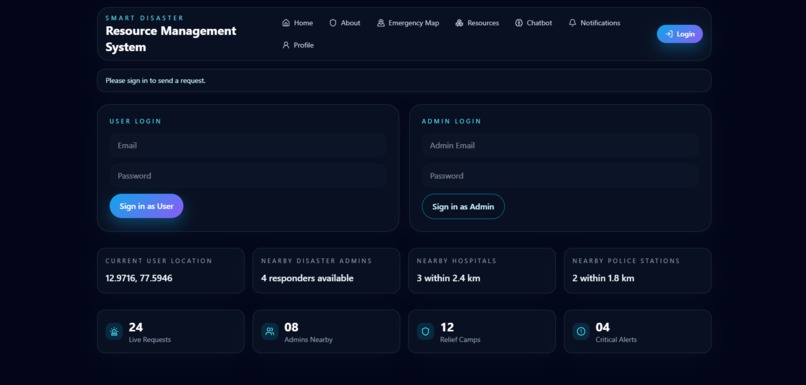Image resolution: width=806 pixels, height=385 pixels.
Task: Open the Emergency Map page label
Action: pyautogui.click(x=414, y=23)
